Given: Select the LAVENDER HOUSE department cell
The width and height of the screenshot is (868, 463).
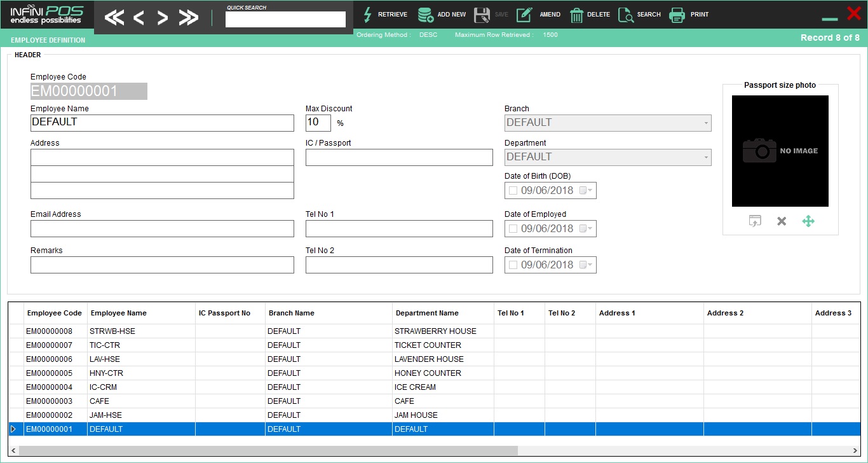Looking at the screenshot, I should pyautogui.click(x=443, y=359).
